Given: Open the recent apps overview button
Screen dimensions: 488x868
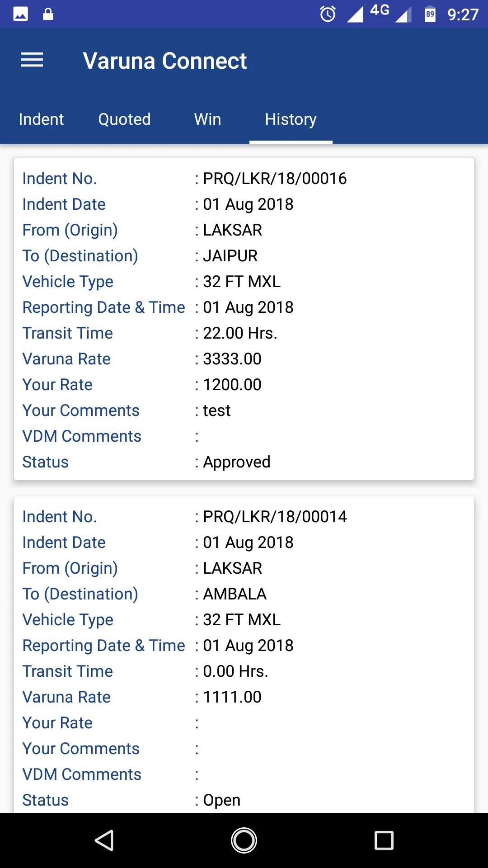Looking at the screenshot, I should (x=384, y=840).
